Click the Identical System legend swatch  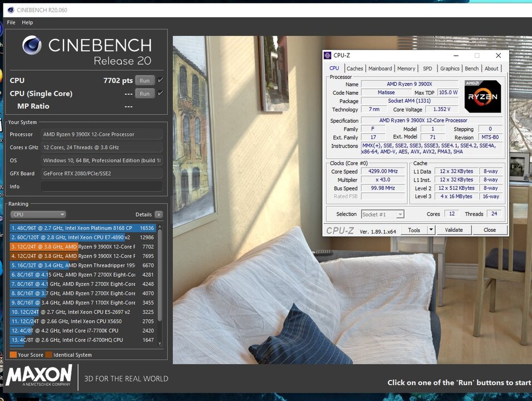click(48, 355)
